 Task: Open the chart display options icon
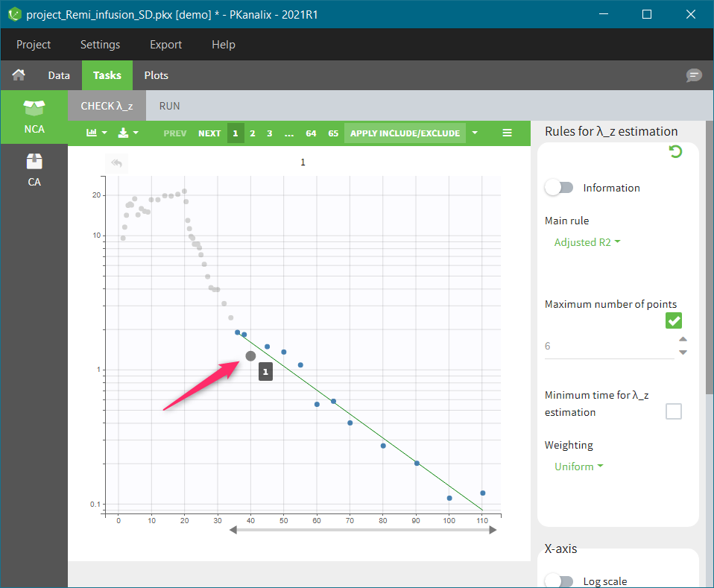96,133
